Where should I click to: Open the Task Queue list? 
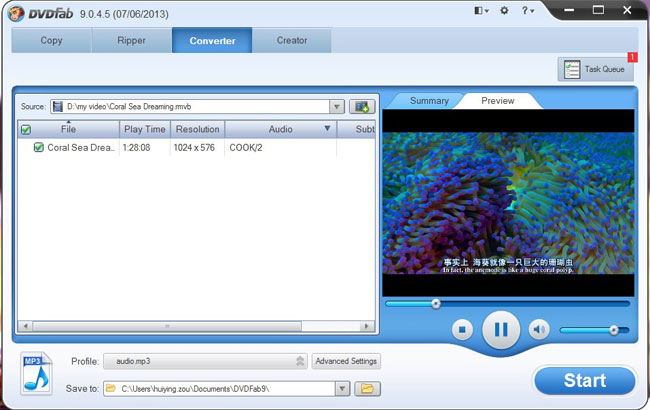(595, 69)
